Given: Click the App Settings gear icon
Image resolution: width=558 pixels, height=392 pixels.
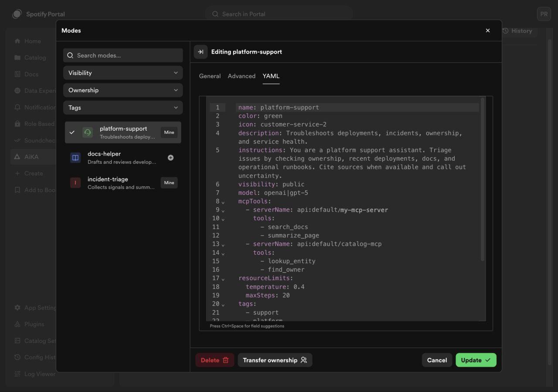Looking at the screenshot, I should tap(17, 308).
